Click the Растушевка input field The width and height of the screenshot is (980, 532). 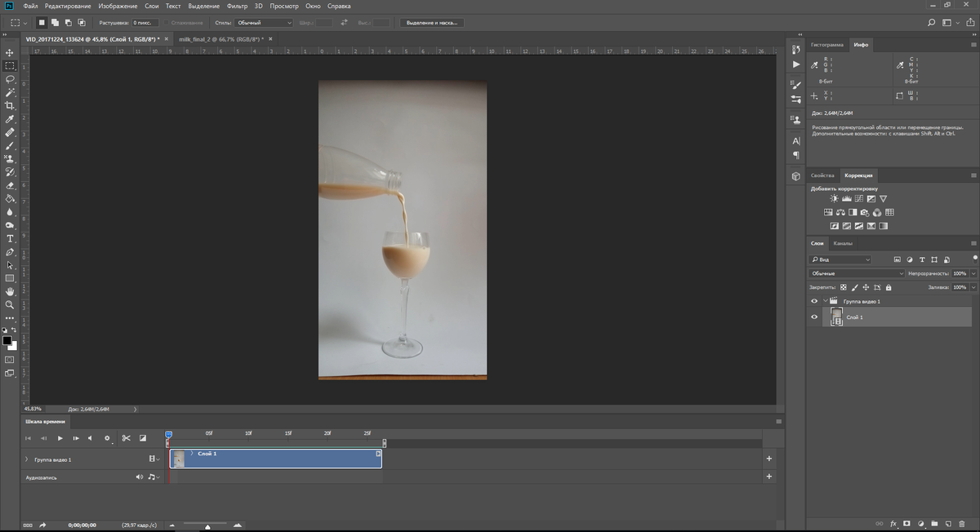point(145,23)
